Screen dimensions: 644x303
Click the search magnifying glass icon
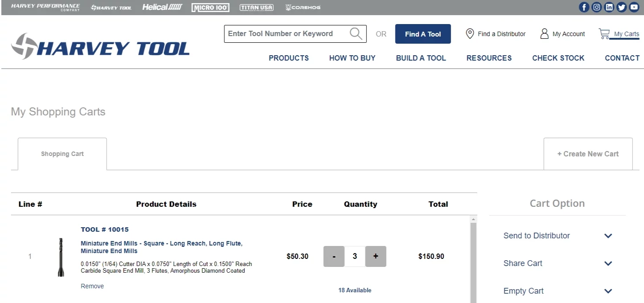click(x=355, y=33)
